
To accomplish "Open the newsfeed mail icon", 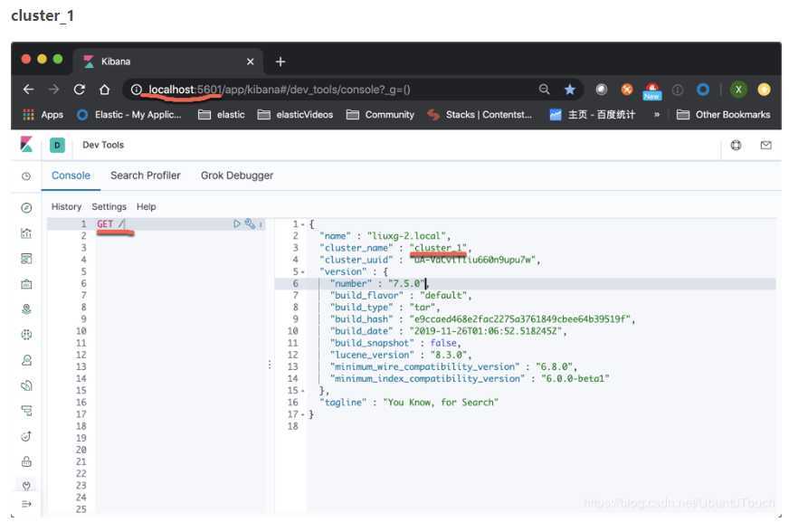I will click(765, 145).
